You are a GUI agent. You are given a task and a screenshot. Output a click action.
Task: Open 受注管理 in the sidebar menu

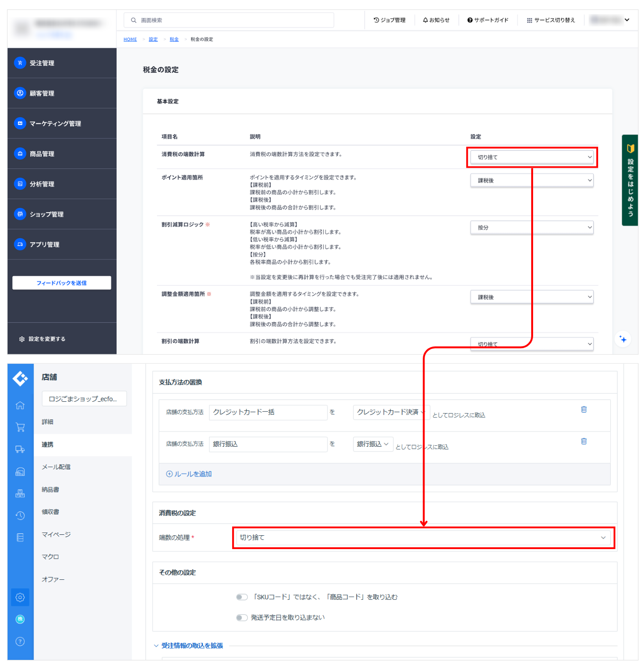point(42,63)
